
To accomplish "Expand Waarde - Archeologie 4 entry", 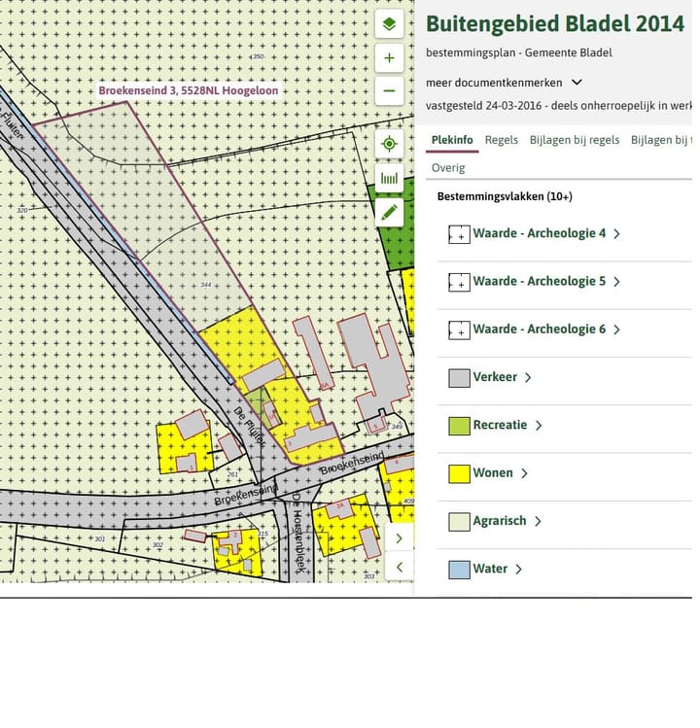I will point(540,233).
